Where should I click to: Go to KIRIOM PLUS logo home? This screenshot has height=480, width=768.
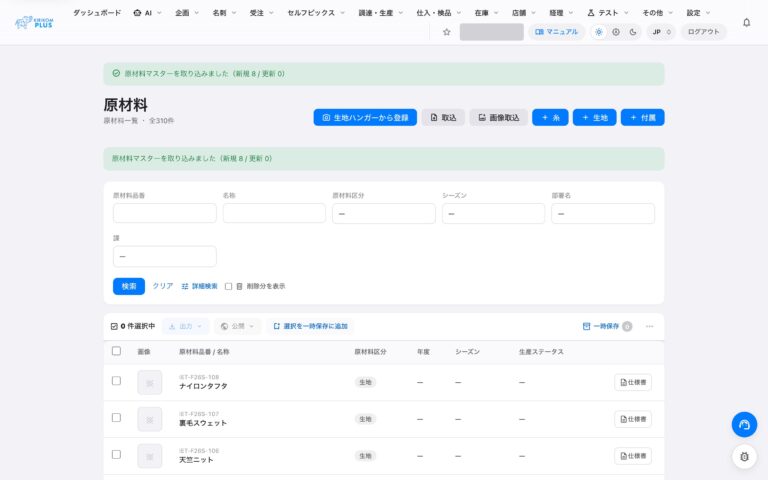click(x=34, y=23)
